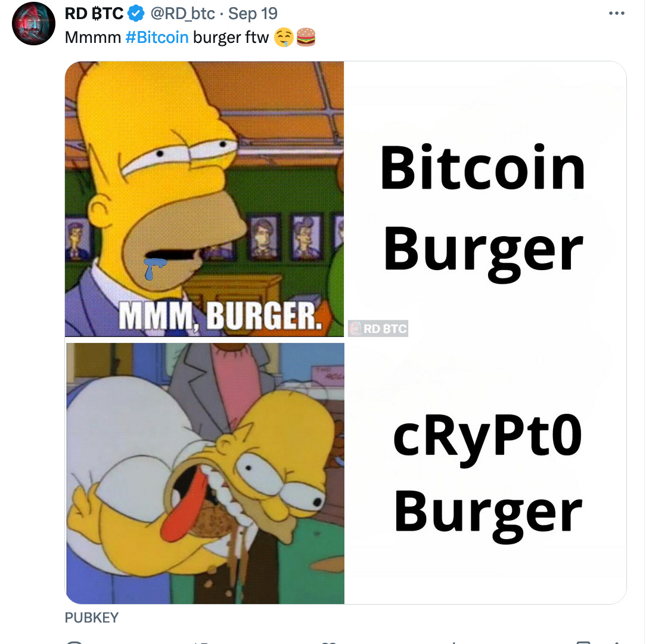Click the RD ₿TC watermark on meme
Screen dimensions: 646x644
(378, 329)
